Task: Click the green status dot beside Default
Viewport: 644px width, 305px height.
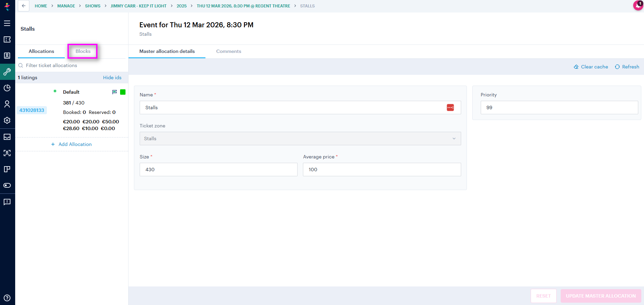Action: pyautogui.click(x=55, y=91)
